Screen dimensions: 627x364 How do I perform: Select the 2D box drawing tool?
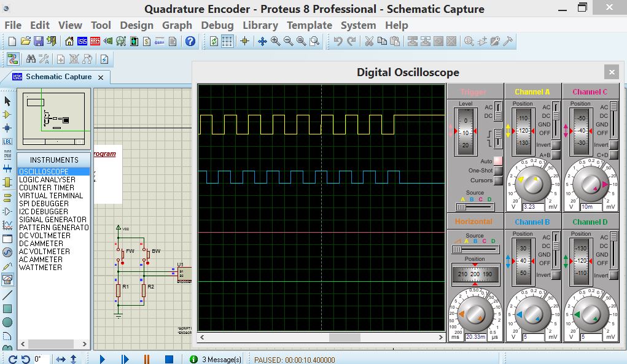(x=7, y=309)
